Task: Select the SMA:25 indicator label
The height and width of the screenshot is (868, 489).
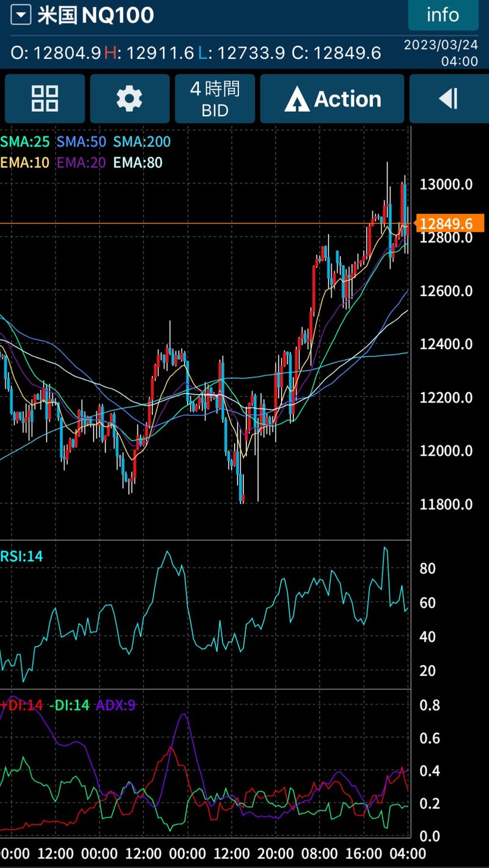Action: tap(24, 142)
